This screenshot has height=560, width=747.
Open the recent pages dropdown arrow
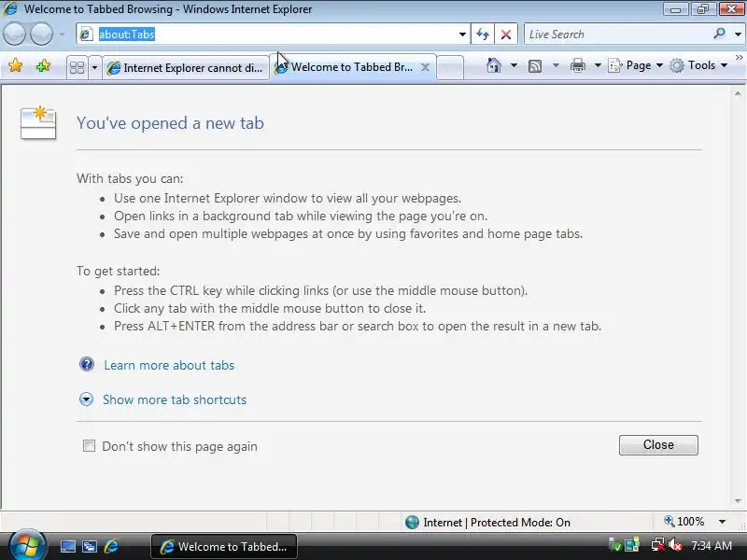click(63, 35)
